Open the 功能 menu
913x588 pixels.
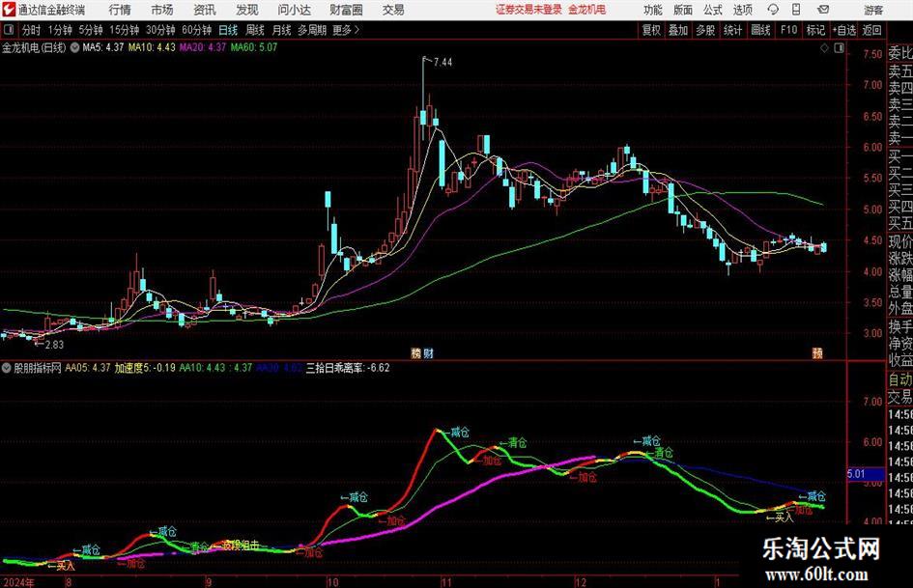click(653, 10)
